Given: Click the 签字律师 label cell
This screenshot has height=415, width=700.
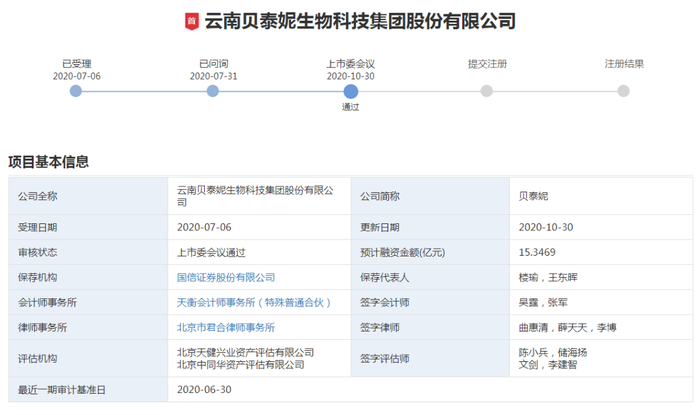Looking at the screenshot, I should pos(430,327).
